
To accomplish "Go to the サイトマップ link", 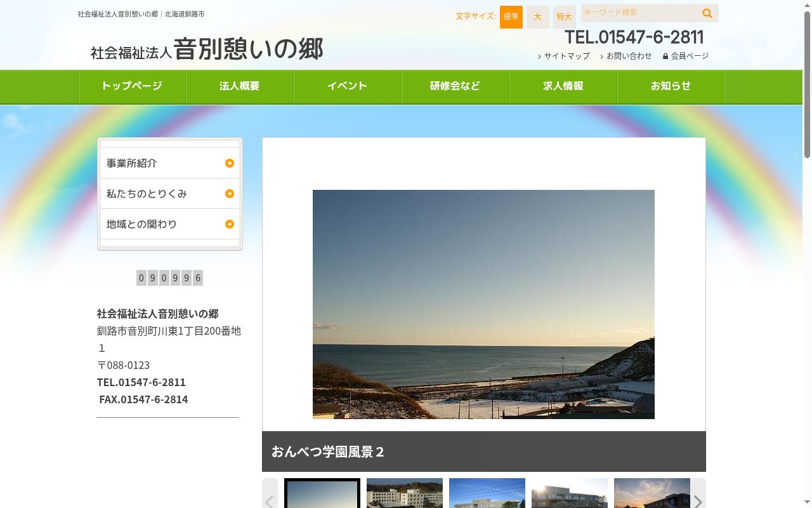I will 564,56.
